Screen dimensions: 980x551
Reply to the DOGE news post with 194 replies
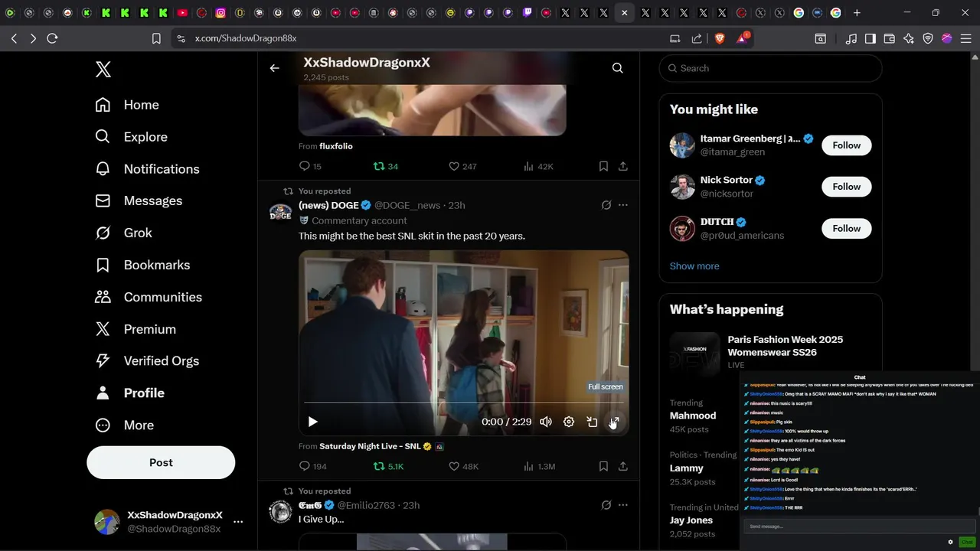(312, 466)
